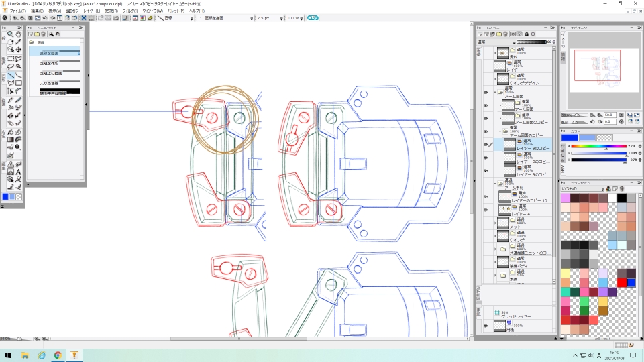Select the Rectangular marquee selection tool

(x=11, y=59)
